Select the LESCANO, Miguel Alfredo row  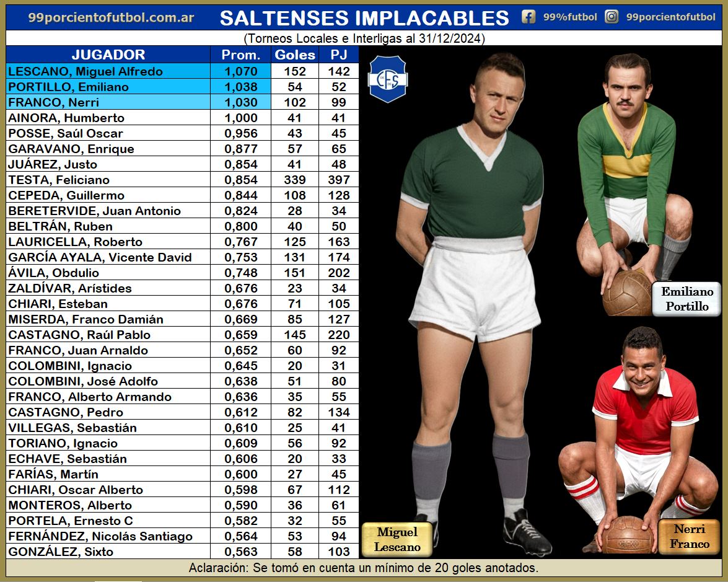pyautogui.click(x=182, y=71)
